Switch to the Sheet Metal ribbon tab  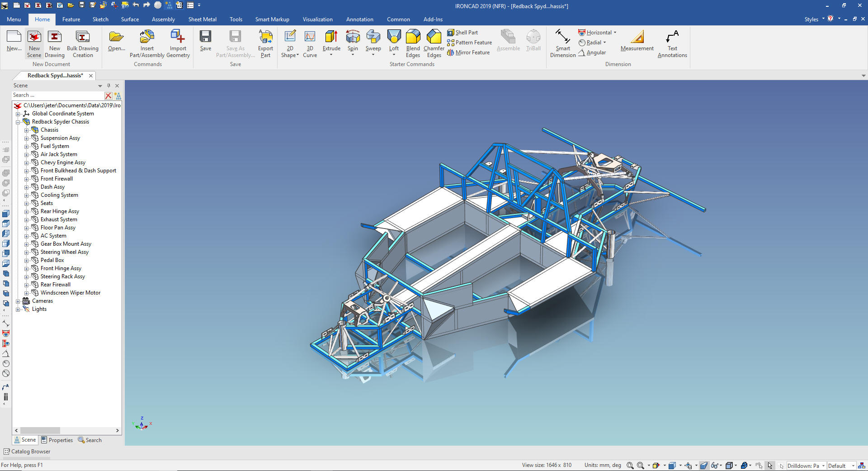[202, 19]
